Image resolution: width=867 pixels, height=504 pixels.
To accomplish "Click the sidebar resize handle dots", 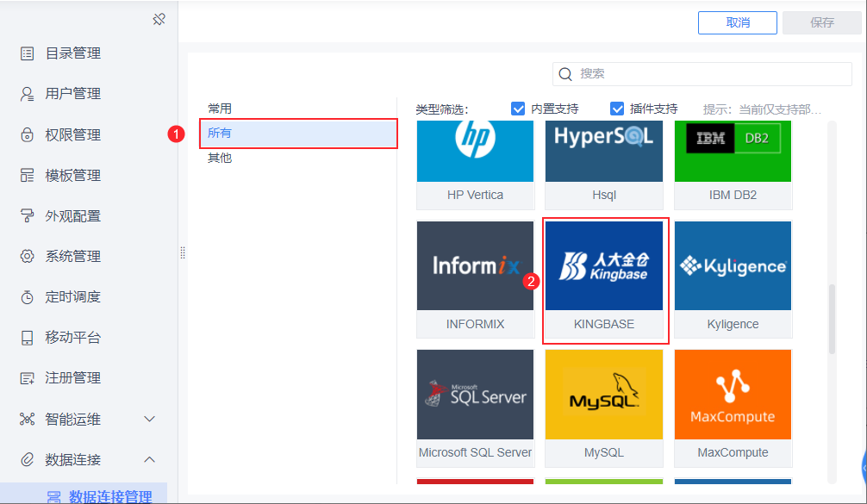I will pos(183,252).
